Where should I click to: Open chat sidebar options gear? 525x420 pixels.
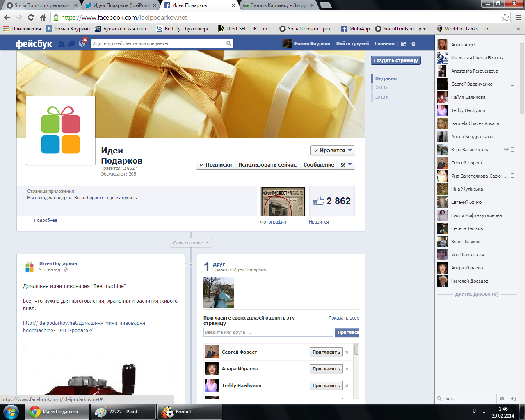(x=502, y=398)
